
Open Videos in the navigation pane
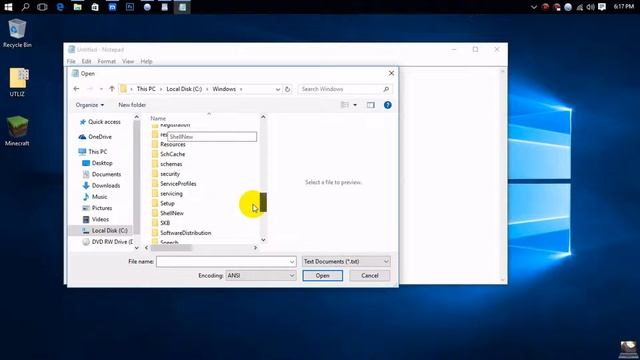coord(96,219)
